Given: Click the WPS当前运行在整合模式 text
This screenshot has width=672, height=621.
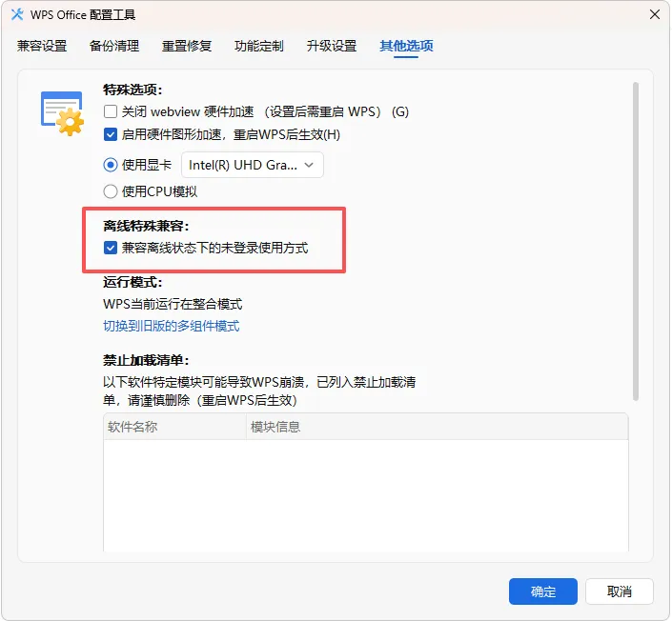Looking at the screenshot, I should coord(173,305).
